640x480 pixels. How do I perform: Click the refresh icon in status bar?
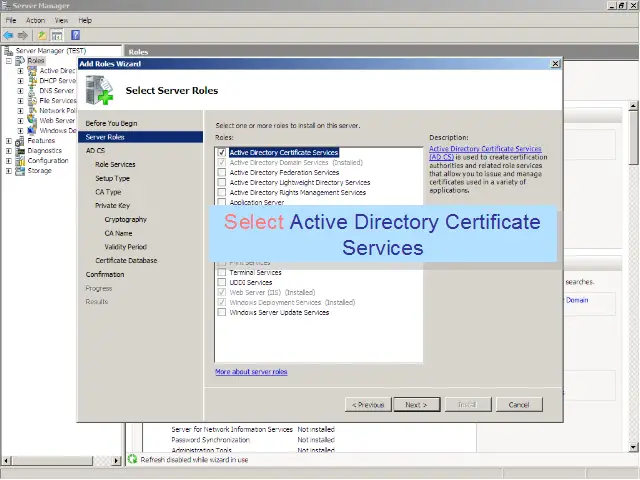point(132,459)
